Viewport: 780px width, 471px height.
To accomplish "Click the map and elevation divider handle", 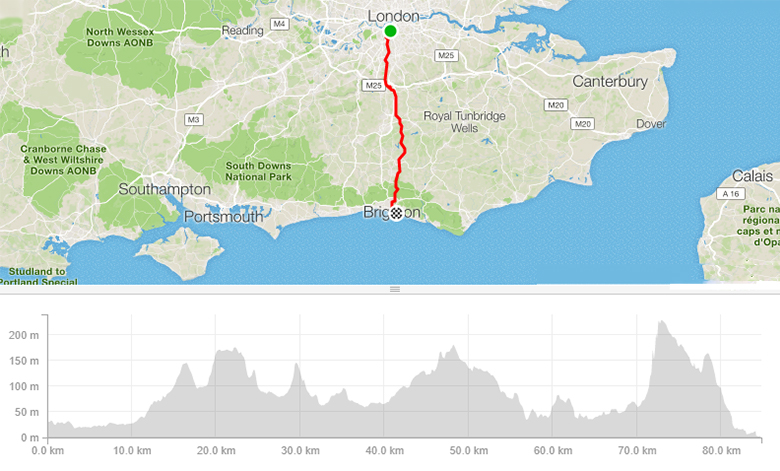I will [x=395, y=289].
